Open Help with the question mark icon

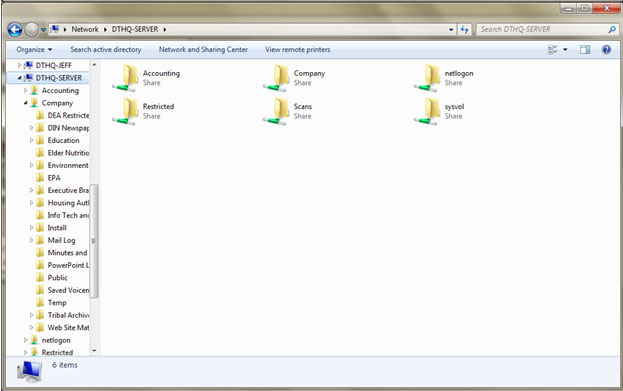(x=606, y=50)
